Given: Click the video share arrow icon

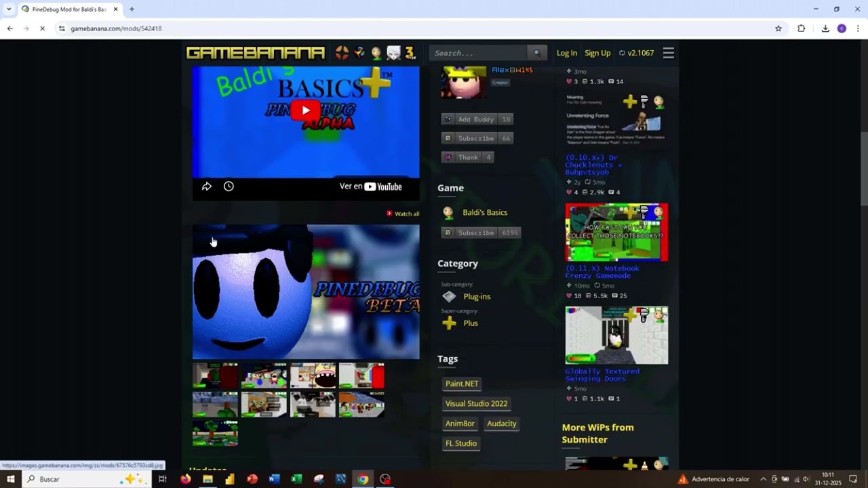Looking at the screenshot, I should (207, 186).
